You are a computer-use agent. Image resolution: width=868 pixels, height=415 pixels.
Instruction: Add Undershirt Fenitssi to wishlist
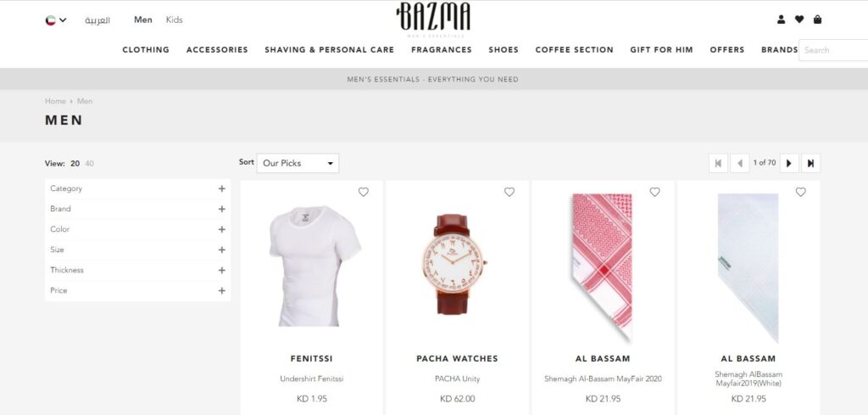pos(363,192)
